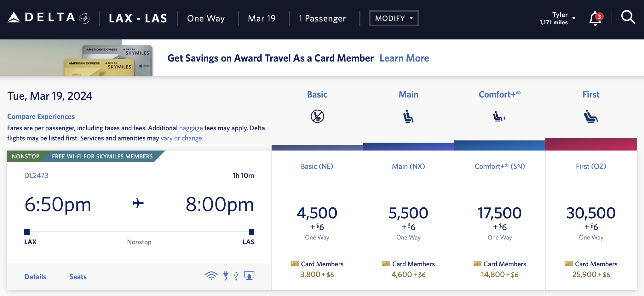Click the Comfort+ seat icon in column header
This screenshot has width=644, height=296.
pyautogui.click(x=499, y=116)
